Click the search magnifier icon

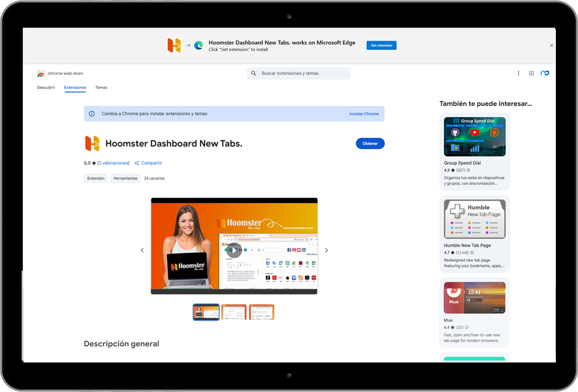pos(254,73)
